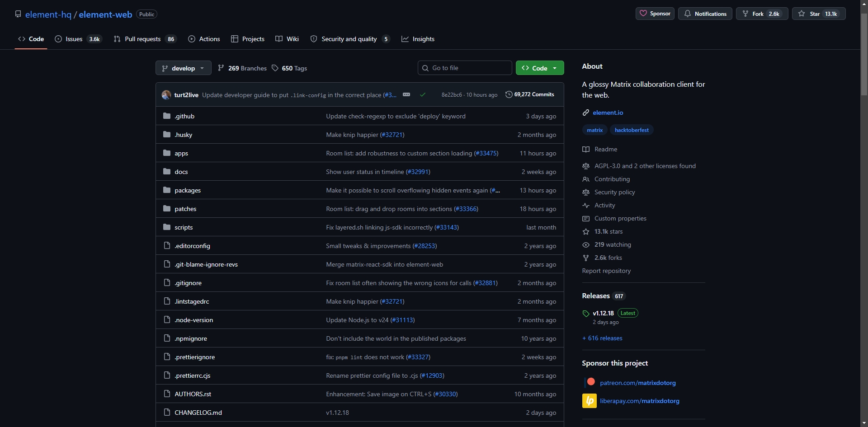Click the repository icon beside element-hq
Viewport: 868px width, 427px height.
click(x=18, y=14)
